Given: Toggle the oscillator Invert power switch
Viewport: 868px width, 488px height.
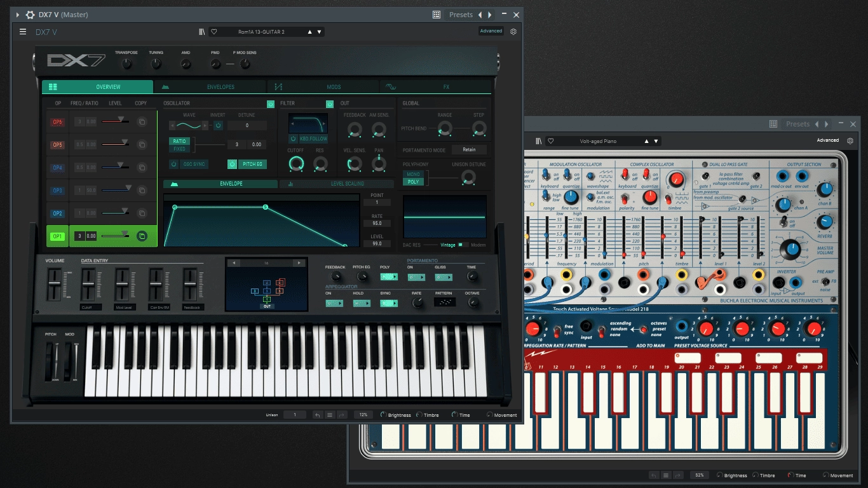Looking at the screenshot, I should pyautogui.click(x=218, y=125).
